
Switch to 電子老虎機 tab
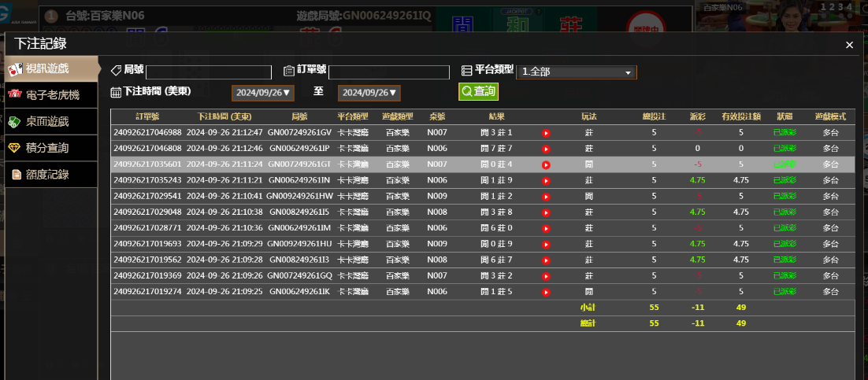(50, 95)
